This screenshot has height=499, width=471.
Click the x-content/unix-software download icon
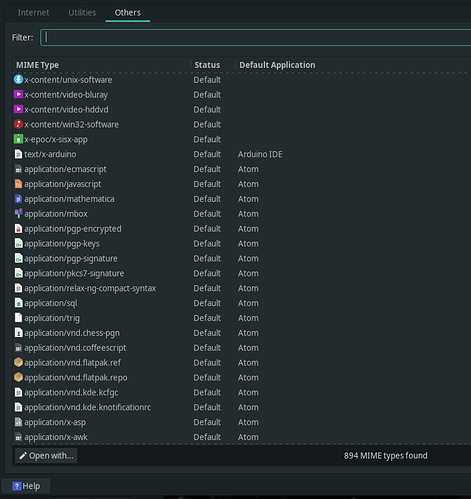click(x=18, y=79)
